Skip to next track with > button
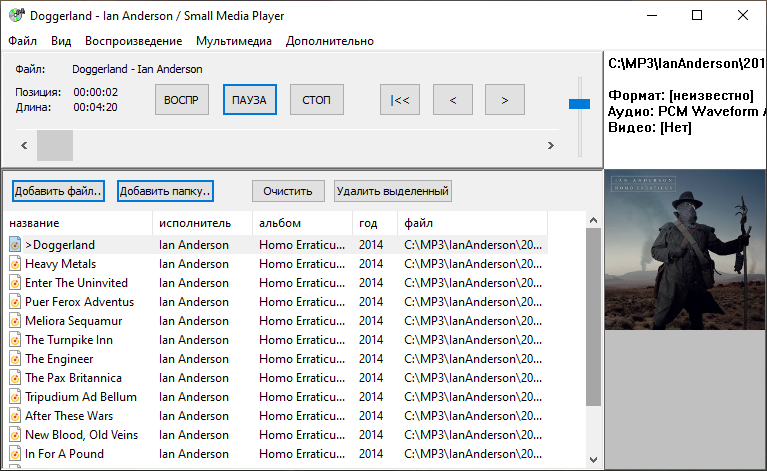 click(x=505, y=100)
